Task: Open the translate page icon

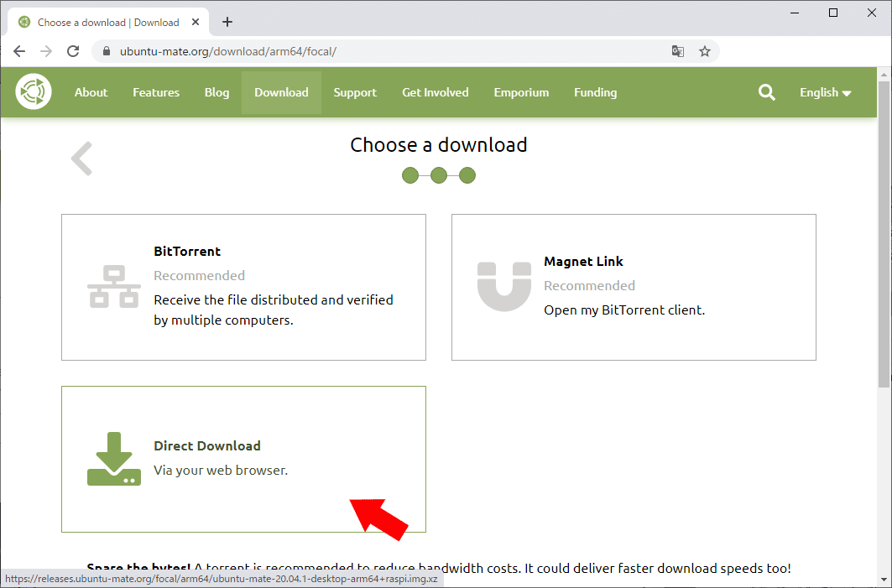Action: tap(677, 51)
